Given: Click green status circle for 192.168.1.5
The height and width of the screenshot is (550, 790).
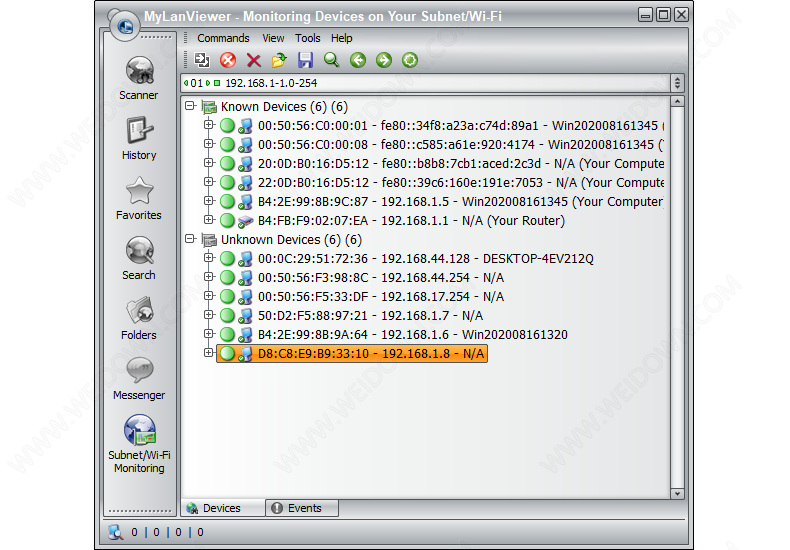Looking at the screenshot, I should (x=227, y=201).
